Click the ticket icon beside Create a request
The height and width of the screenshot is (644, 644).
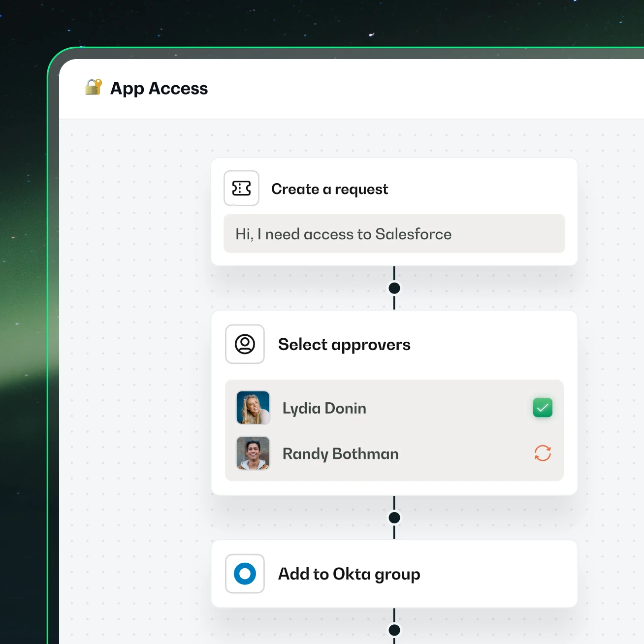[241, 188]
